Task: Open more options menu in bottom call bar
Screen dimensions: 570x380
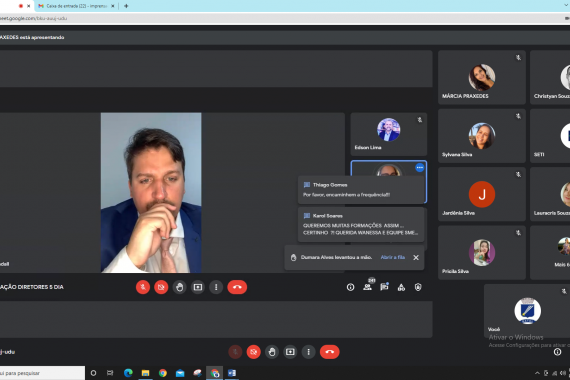Action: click(308, 352)
